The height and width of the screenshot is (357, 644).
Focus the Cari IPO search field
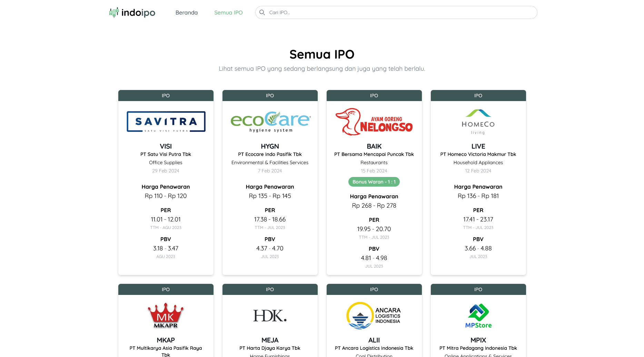pos(400,12)
